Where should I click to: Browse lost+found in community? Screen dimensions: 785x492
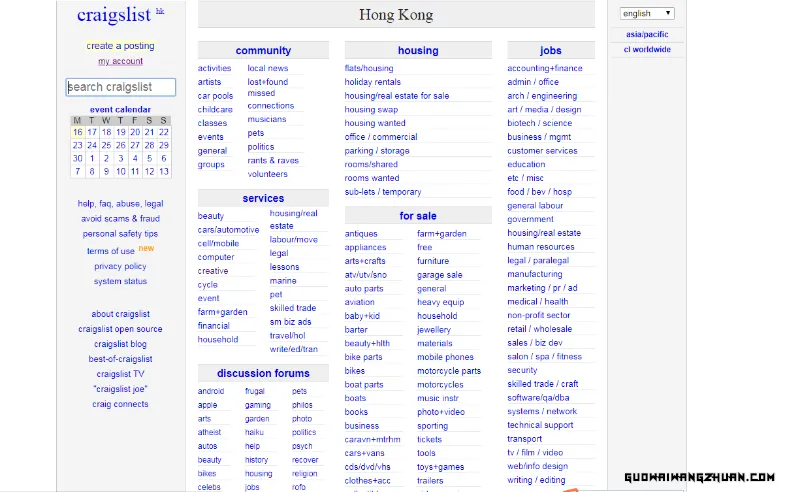267,82
